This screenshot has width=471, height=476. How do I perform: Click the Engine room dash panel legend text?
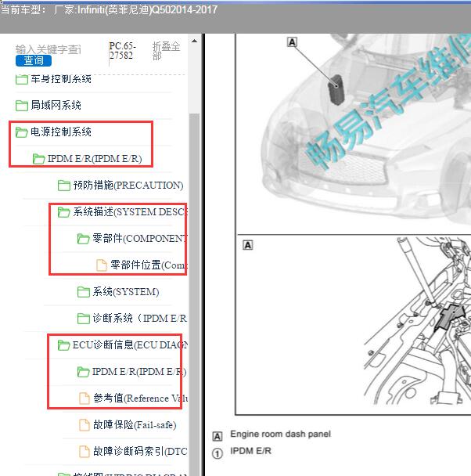tap(281, 434)
